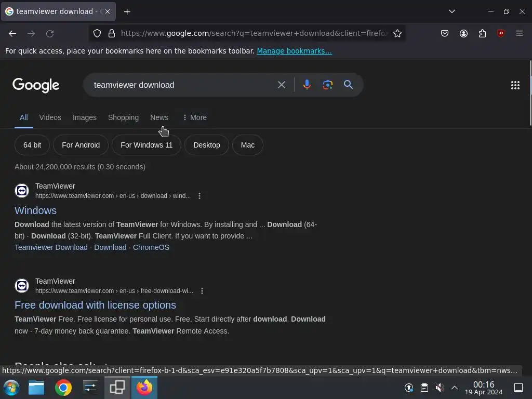
Task: Switch to the Shopping search tab
Action: click(x=123, y=117)
